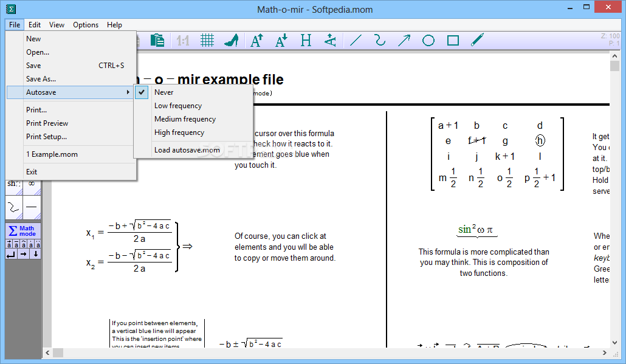
Task: Open the Edit menu
Action: pos(35,25)
